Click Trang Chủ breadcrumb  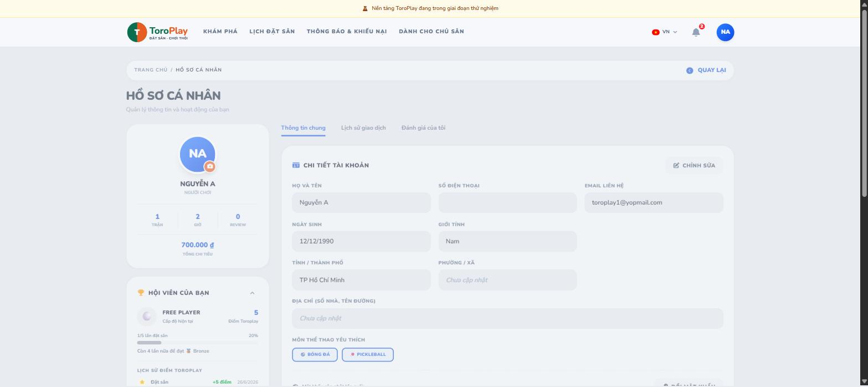click(151, 70)
